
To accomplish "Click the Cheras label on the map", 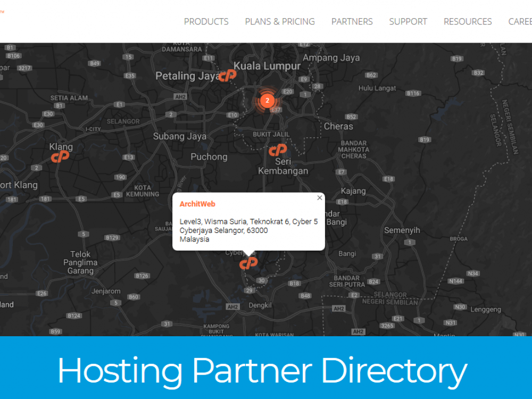I will click(x=338, y=126).
